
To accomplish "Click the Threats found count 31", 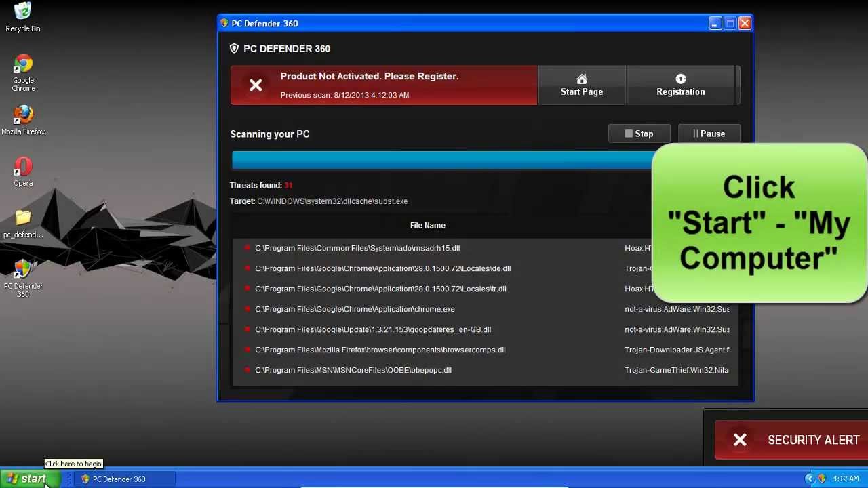I will tap(288, 185).
